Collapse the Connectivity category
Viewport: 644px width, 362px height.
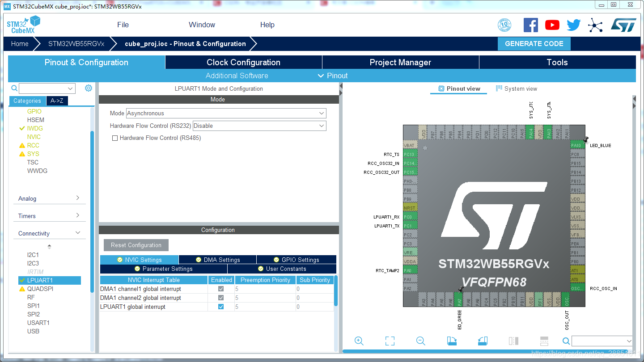click(49, 233)
